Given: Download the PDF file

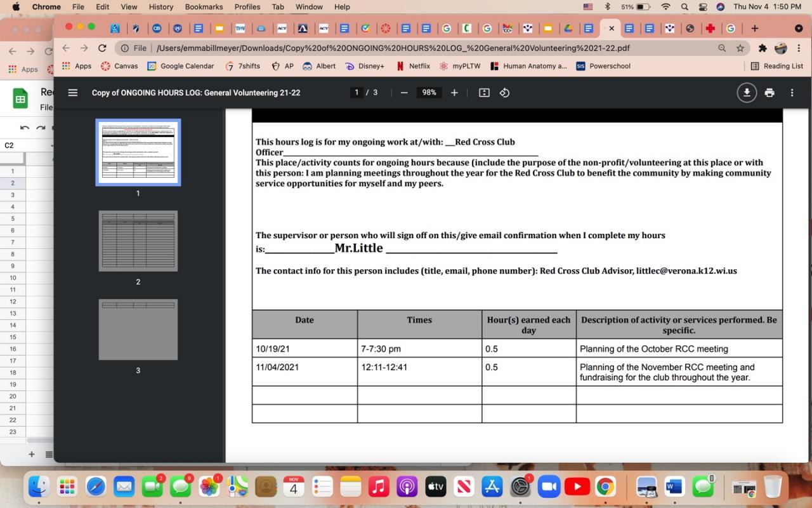Looking at the screenshot, I should coord(747,93).
